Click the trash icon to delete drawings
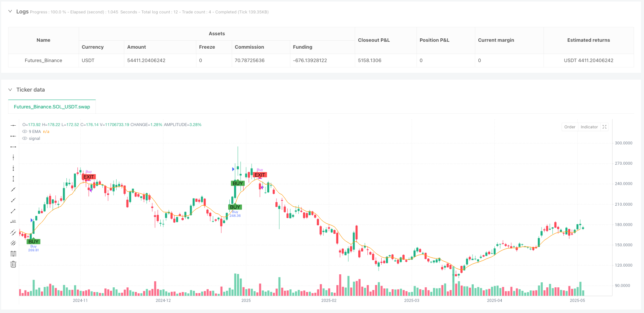This screenshot has width=644, height=313. (x=13, y=264)
